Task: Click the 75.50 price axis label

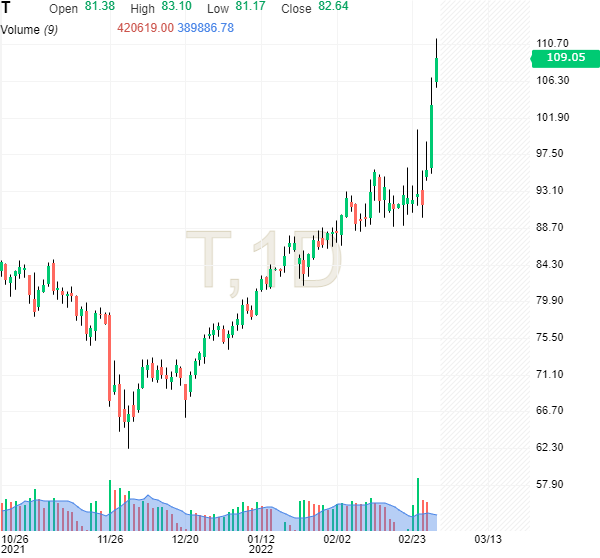Action: coord(549,338)
